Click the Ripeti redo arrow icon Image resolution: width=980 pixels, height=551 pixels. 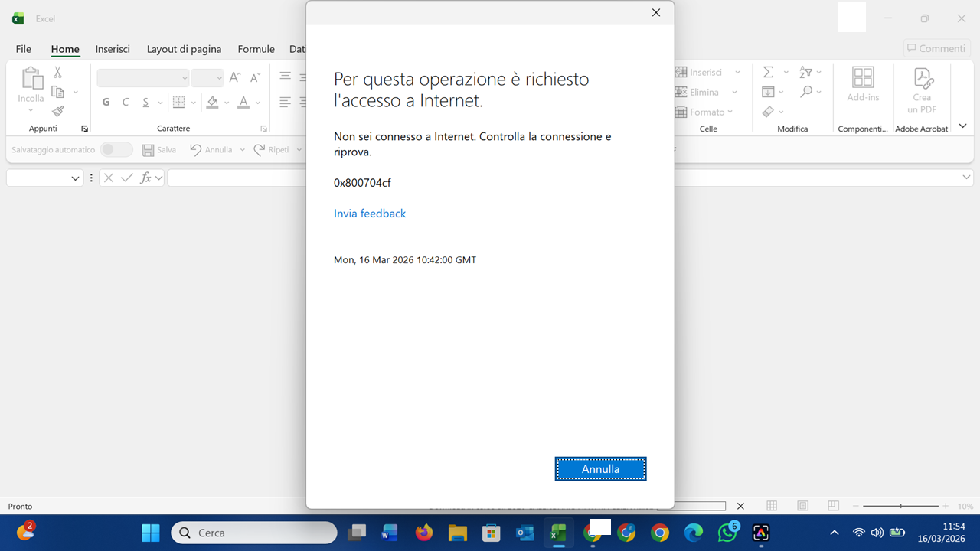click(260, 150)
